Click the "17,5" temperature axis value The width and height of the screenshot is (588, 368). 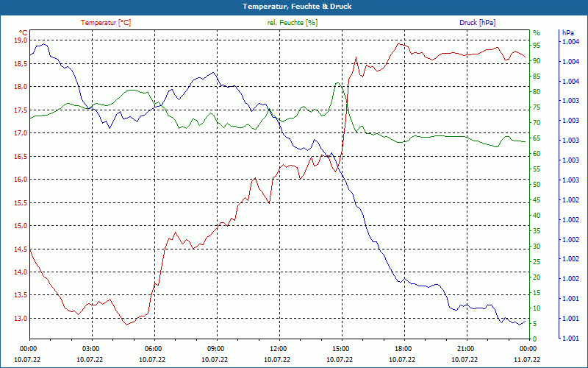21,110
